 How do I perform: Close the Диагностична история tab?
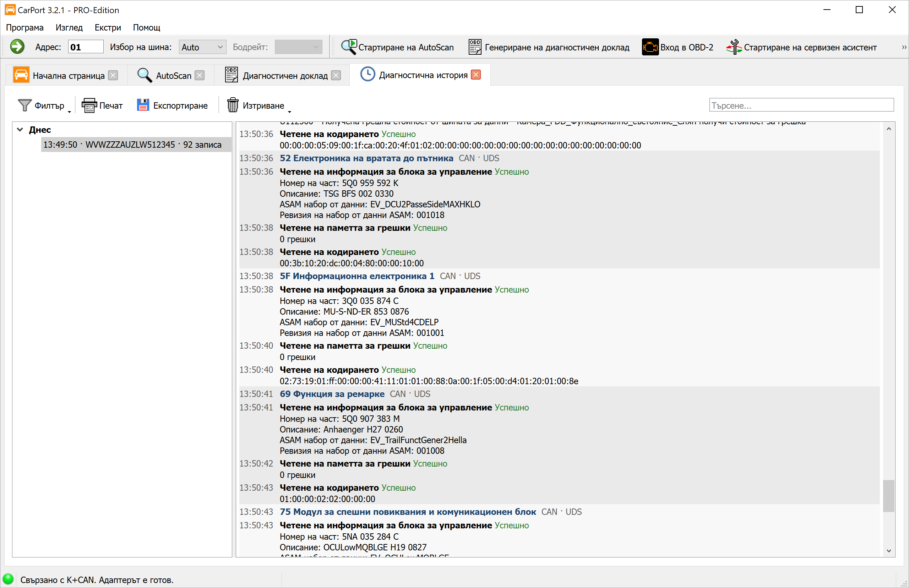coord(476,75)
